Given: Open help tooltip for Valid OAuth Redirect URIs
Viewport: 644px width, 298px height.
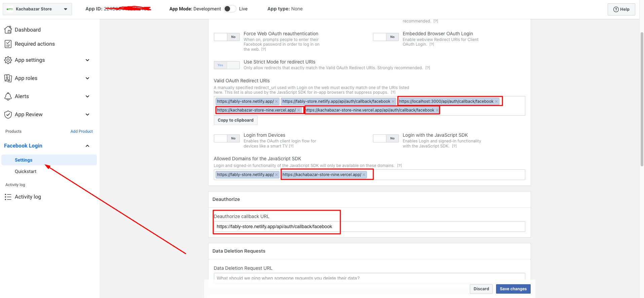Looking at the screenshot, I should (x=393, y=92).
